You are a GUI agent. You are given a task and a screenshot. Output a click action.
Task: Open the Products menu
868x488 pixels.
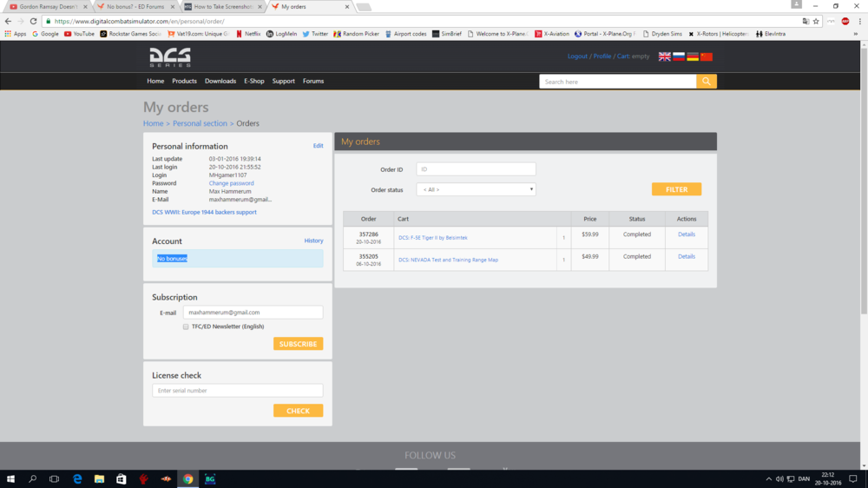click(184, 81)
